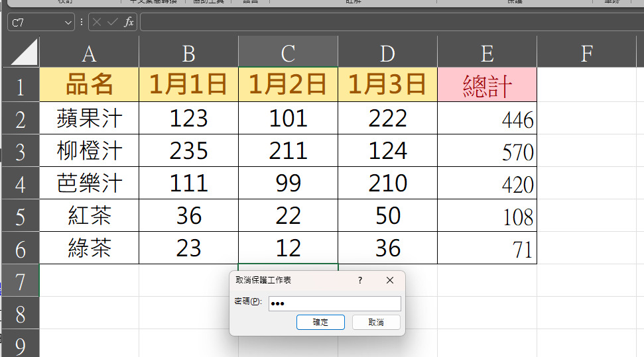The image size is (644, 357).
Task: Click total cell showing 71
Action: [487, 248]
